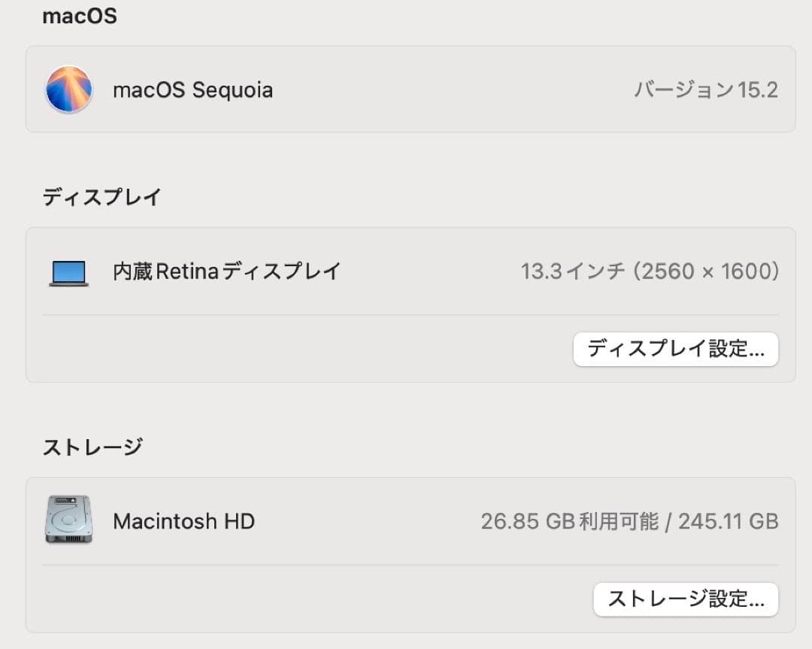The image size is (812, 649).
Task: Click the colorful swirl in the Sequoia badge
Action: (68, 89)
